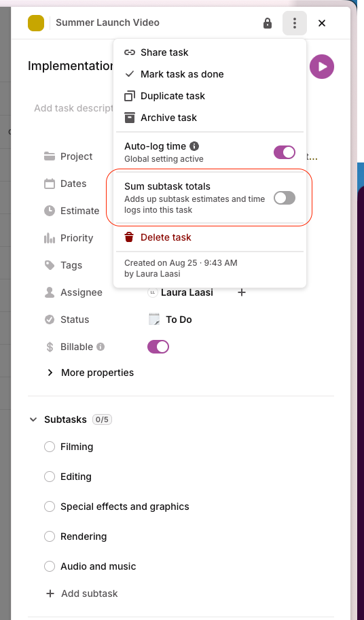
Task: Click Add subtask
Action: [82, 593]
